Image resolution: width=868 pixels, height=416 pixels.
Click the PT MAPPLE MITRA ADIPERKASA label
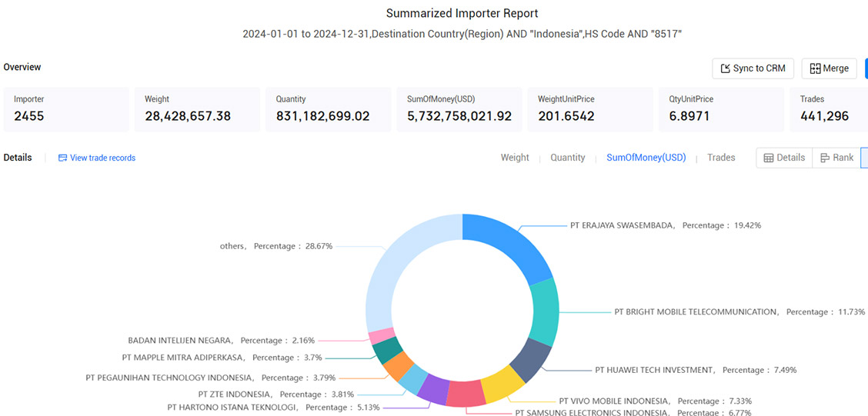pos(222,358)
